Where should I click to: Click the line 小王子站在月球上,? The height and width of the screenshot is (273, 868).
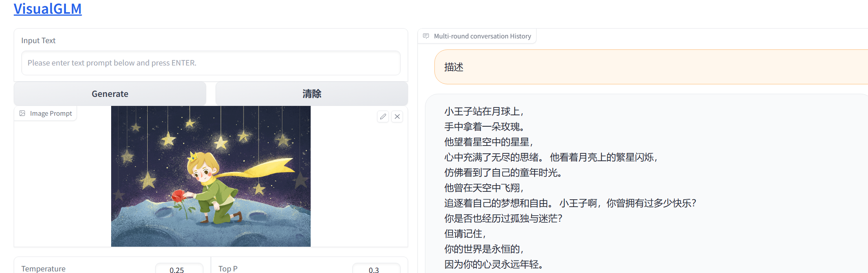pos(484,111)
